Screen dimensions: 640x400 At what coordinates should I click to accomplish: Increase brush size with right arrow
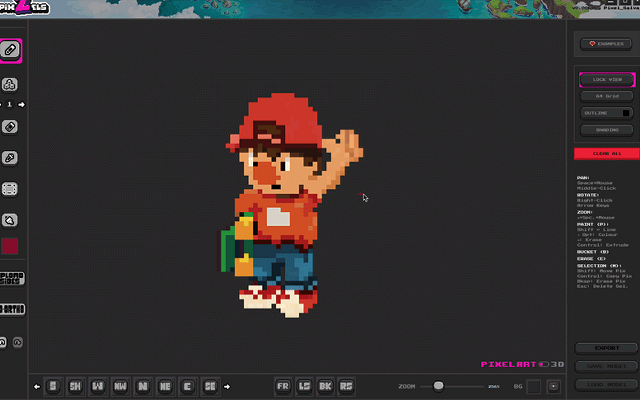21,104
